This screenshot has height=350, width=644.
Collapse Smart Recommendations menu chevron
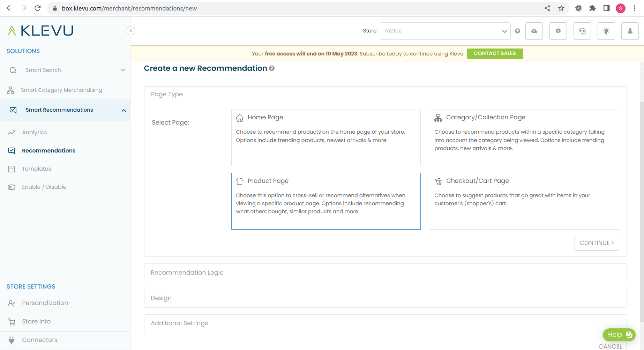123,110
